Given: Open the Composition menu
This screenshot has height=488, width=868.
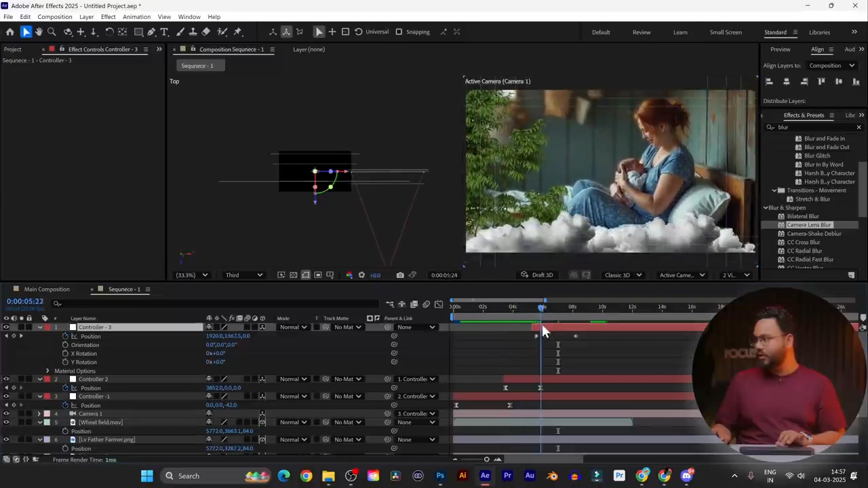Looking at the screenshot, I should coord(55,16).
